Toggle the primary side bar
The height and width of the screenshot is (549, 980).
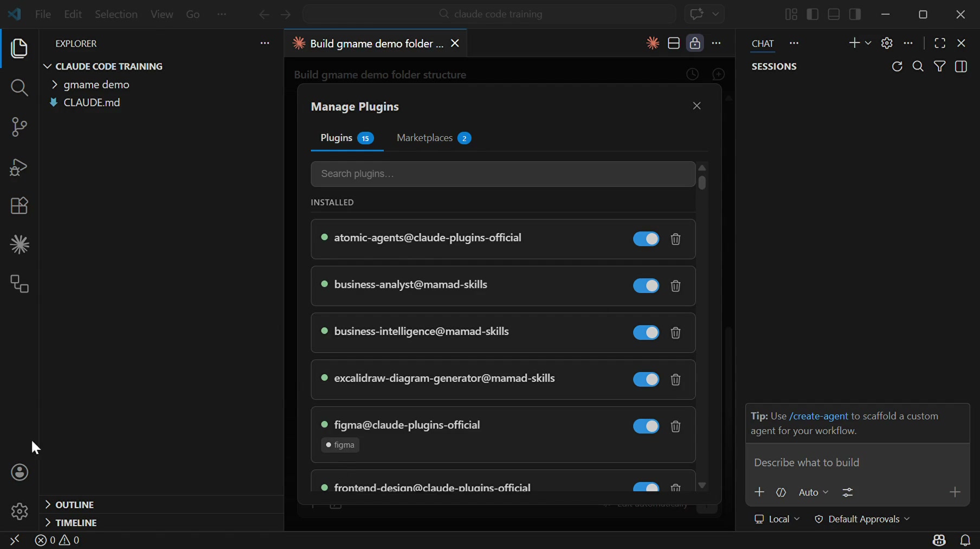point(813,14)
